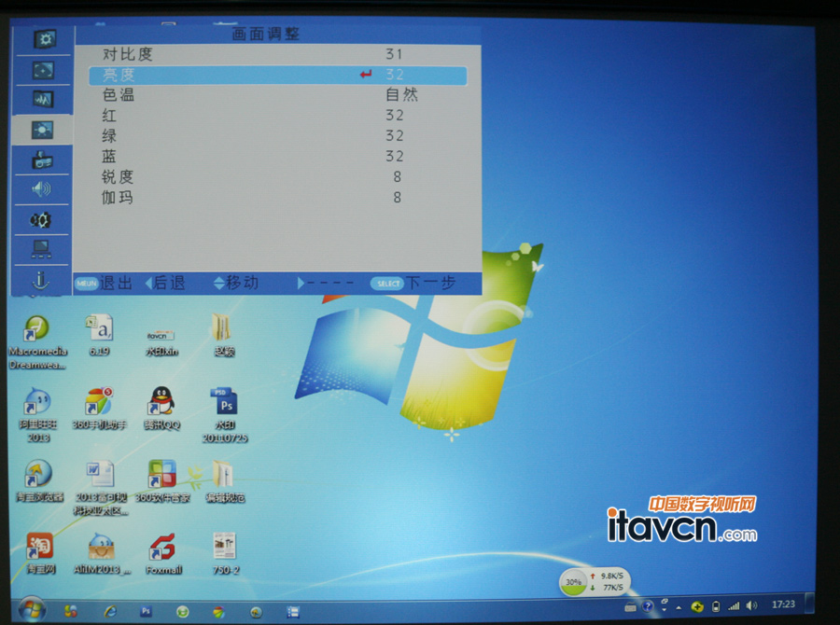Open the folder beside the 水印xin file
This screenshot has width=840, height=625.
coord(224,335)
